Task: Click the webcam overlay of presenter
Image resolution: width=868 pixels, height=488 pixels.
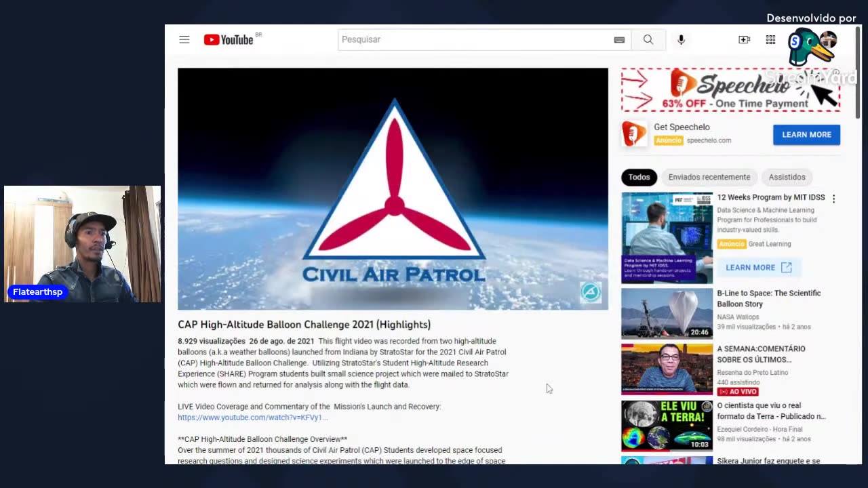Action: point(82,244)
